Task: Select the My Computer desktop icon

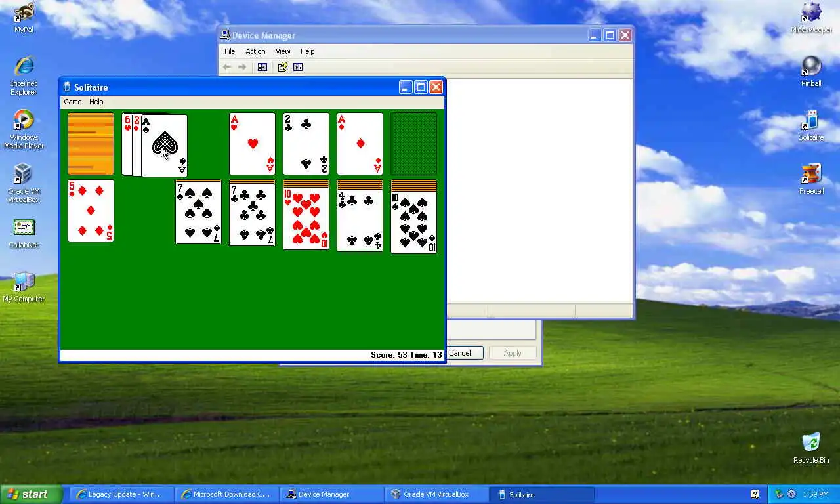Action: tap(24, 287)
